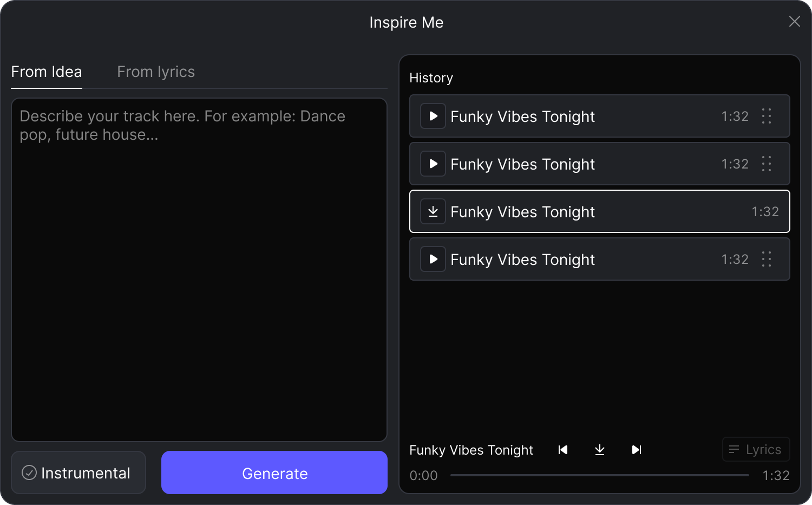Close the Inspire Me dialog

[794, 22]
